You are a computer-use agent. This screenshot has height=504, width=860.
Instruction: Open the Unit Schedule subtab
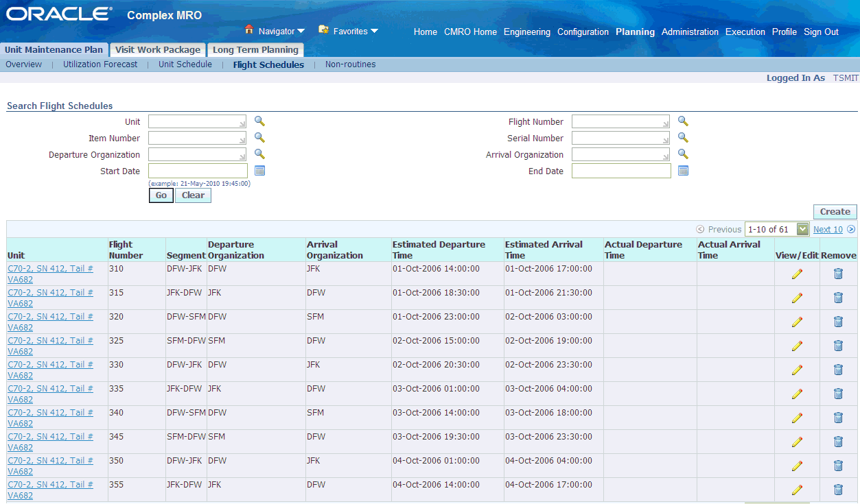(x=185, y=64)
